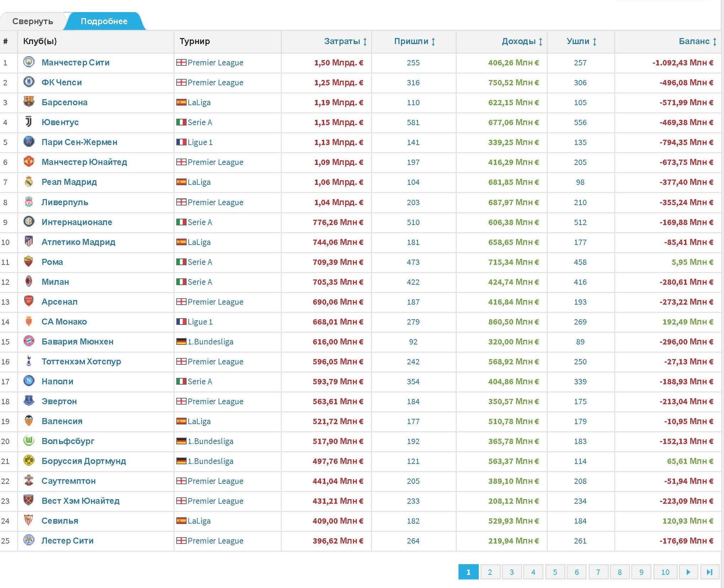Open Premier League link in Arsenal row
724x588 pixels.
click(215, 302)
